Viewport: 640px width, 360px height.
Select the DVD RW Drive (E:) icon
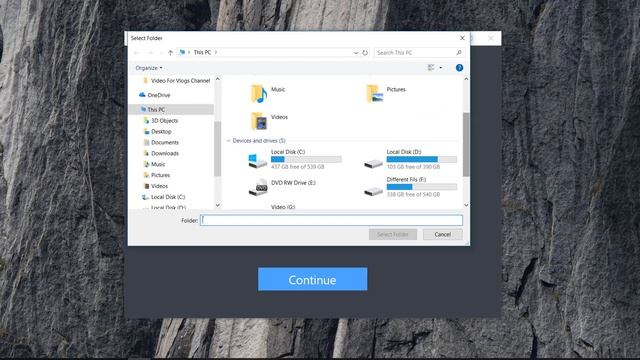tap(258, 188)
